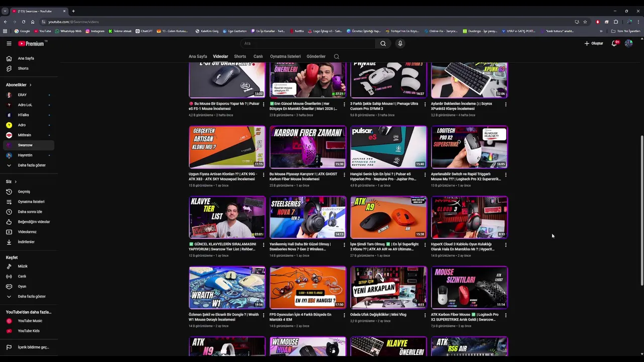Open YouTube Music link in sidebar

pyautogui.click(x=29, y=321)
